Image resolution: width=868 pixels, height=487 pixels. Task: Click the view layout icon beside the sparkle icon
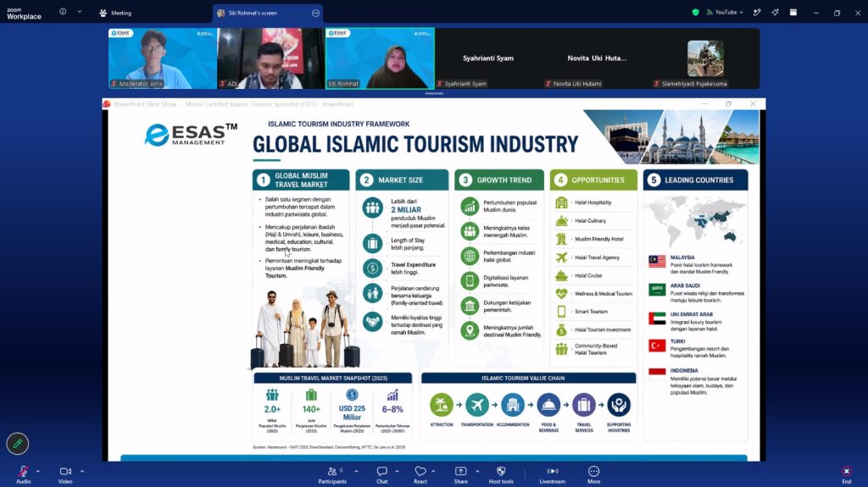click(x=793, y=12)
